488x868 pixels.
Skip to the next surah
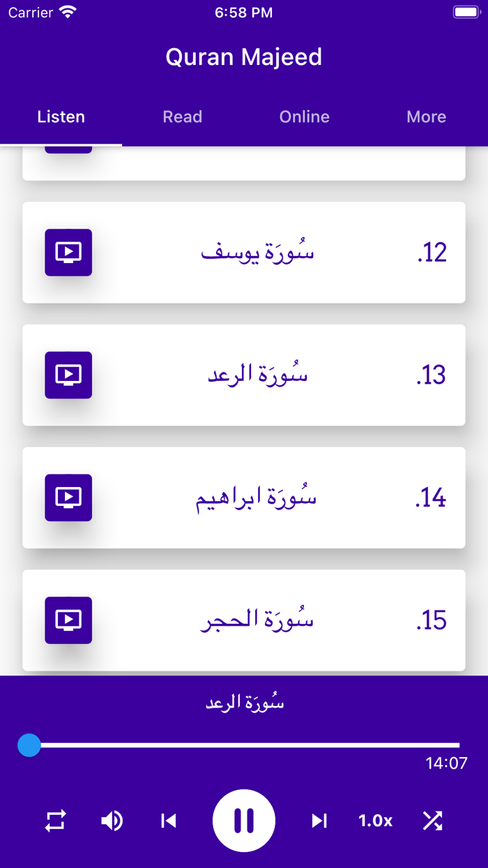(319, 821)
